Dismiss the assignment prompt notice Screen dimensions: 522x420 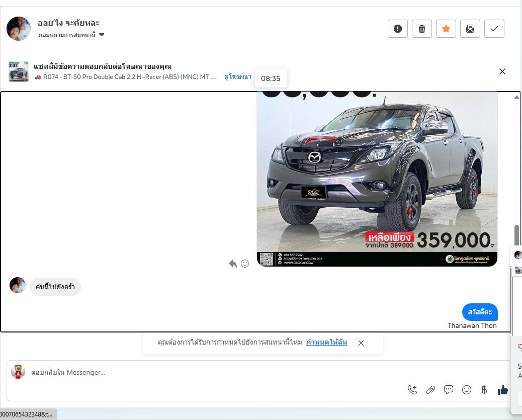pos(361,343)
